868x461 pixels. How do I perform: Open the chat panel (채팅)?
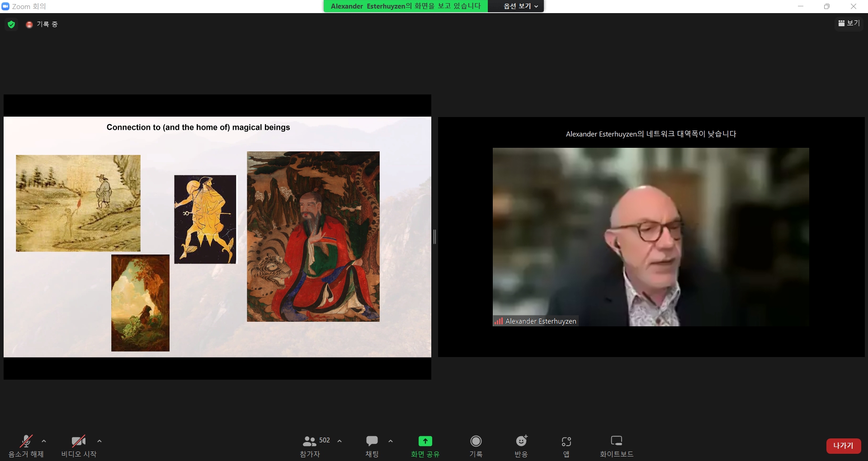coord(372,446)
